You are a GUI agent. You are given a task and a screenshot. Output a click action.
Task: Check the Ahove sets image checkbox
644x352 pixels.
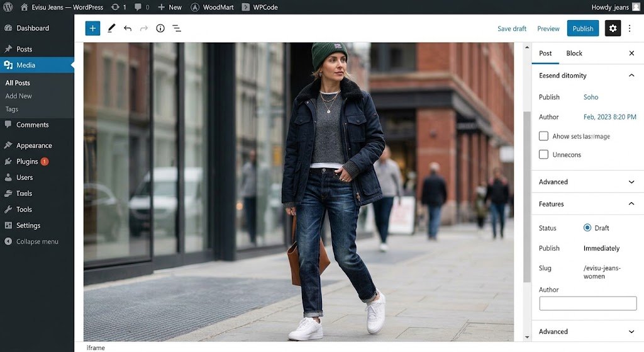pyautogui.click(x=543, y=136)
